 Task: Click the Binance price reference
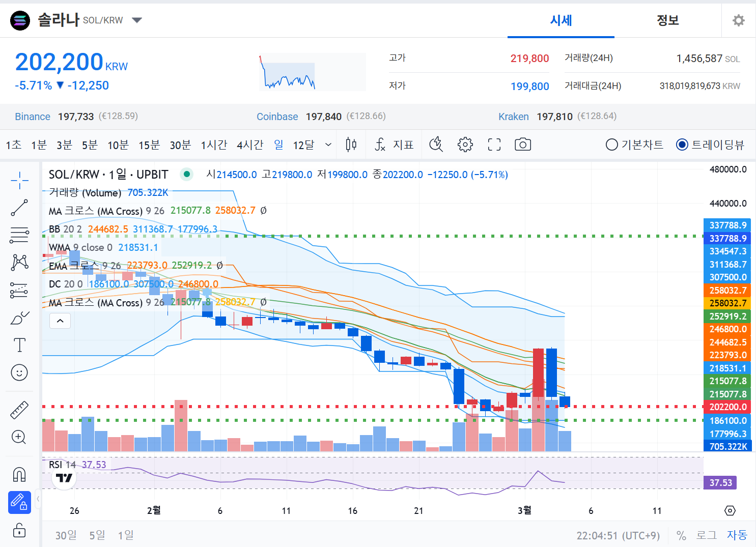[x=76, y=117]
